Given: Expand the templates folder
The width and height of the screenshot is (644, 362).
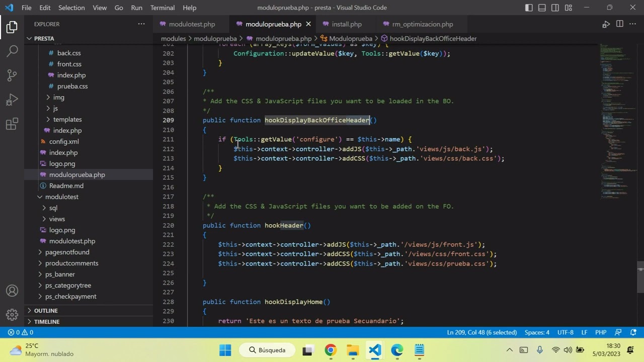Looking at the screenshot, I should [x=67, y=119].
